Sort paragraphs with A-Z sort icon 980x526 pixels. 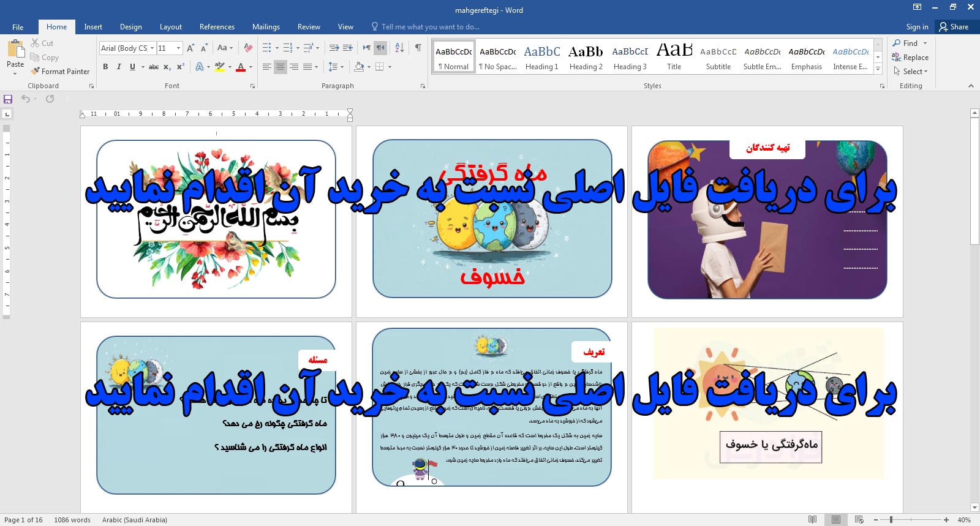pyautogui.click(x=399, y=48)
